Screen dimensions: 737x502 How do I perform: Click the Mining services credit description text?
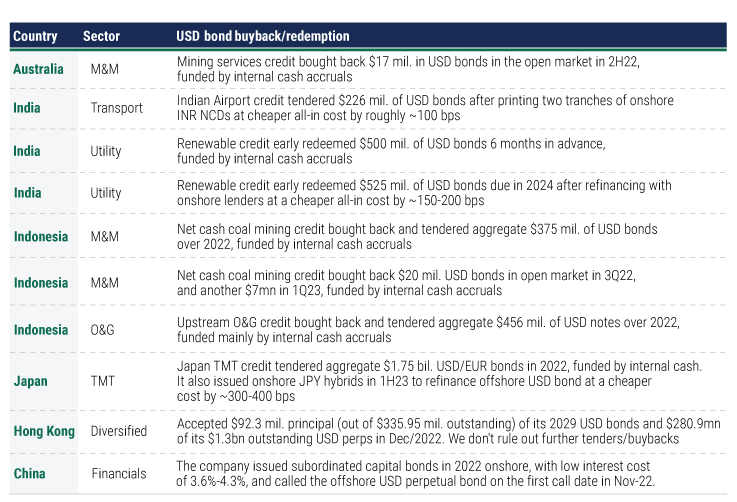point(407,68)
